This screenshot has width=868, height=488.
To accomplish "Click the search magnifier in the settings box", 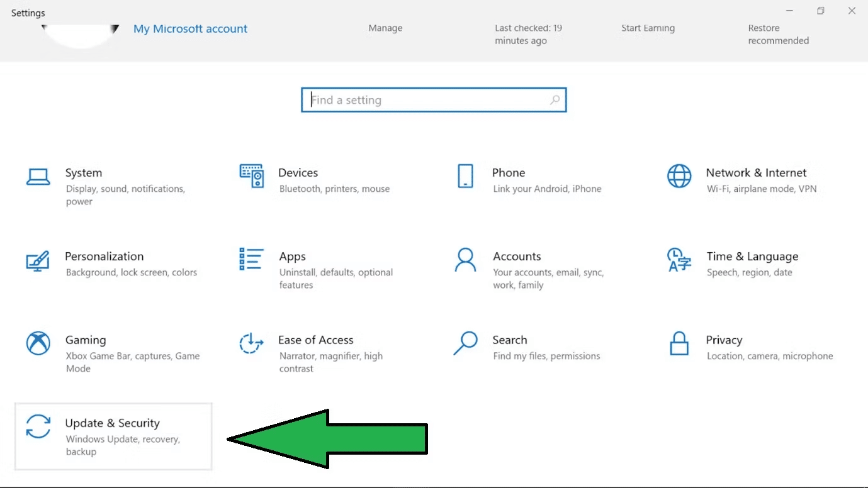I will tap(555, 100).
